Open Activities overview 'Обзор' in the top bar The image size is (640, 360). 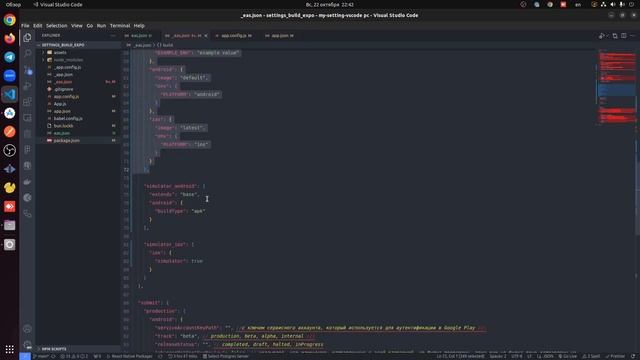tap(13, 4)
